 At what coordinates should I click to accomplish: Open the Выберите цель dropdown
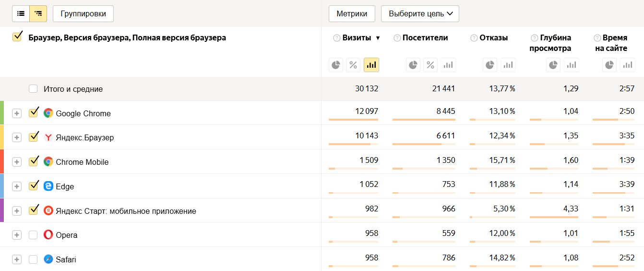420,14
